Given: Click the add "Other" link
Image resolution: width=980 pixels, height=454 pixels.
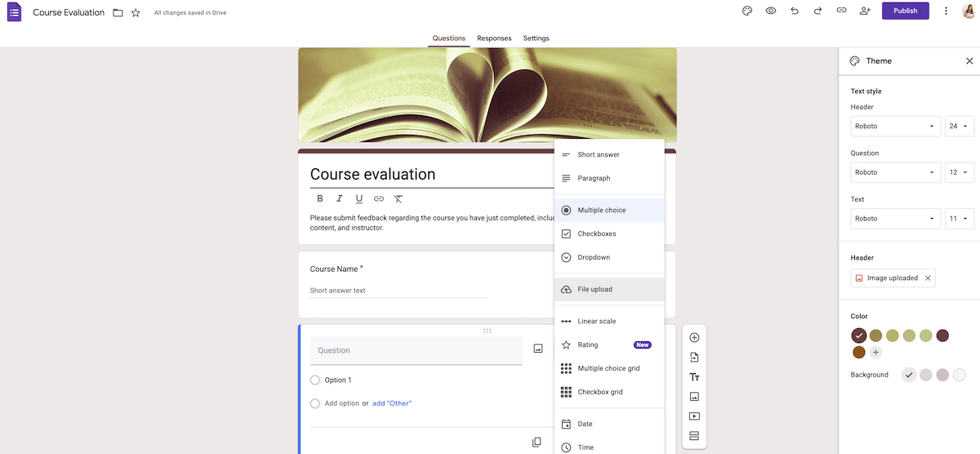Looking at the screenshot, I should (392, 403).
